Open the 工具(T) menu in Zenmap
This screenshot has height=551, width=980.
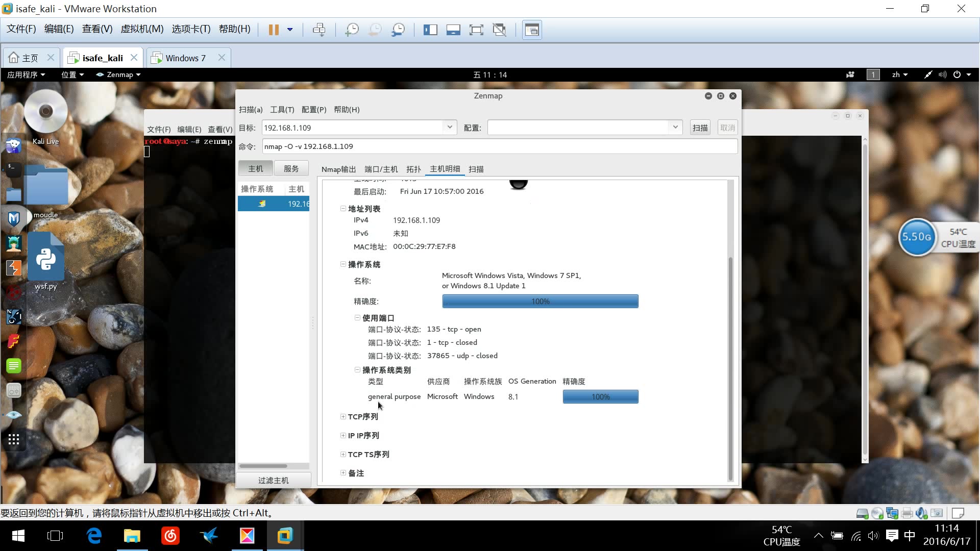(x=282, y=110)
